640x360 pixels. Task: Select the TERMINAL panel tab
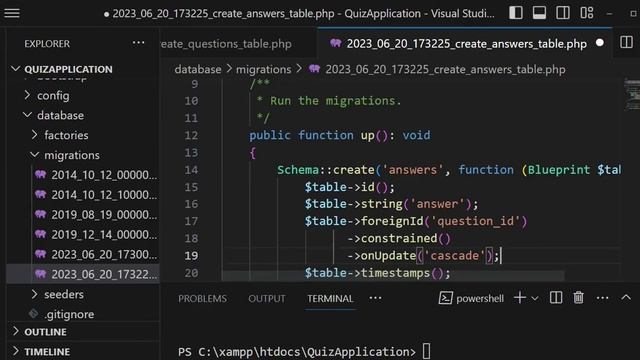click(330, 298)
